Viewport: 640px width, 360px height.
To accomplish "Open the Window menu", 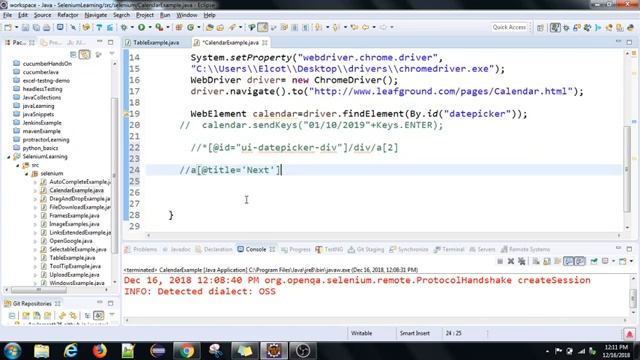I will click(187, 15).
